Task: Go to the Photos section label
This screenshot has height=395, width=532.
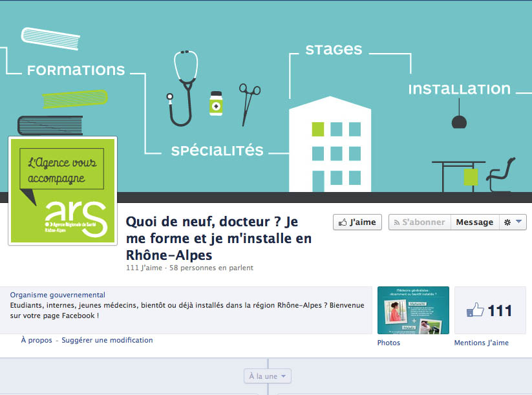Action: 388,343
